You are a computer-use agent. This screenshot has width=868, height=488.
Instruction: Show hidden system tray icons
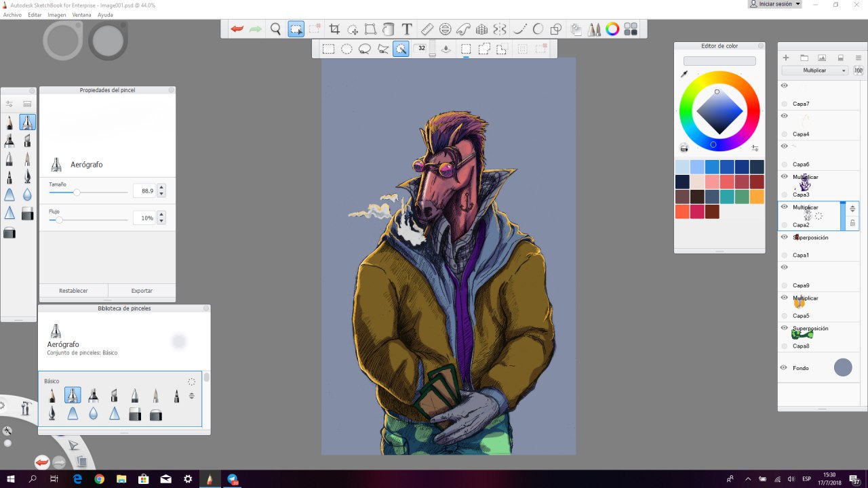[747, 479]
